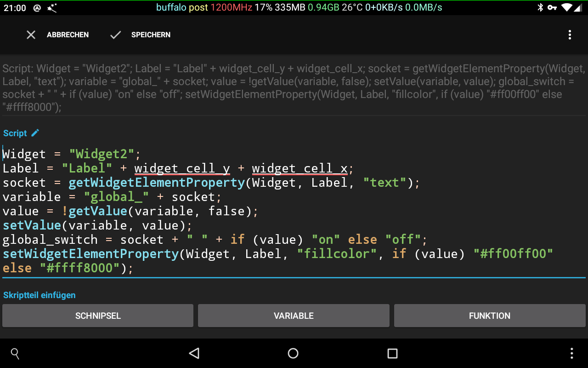588x368 pixels.
Task: Tap the X cancel icon
Action: [31, 35]
